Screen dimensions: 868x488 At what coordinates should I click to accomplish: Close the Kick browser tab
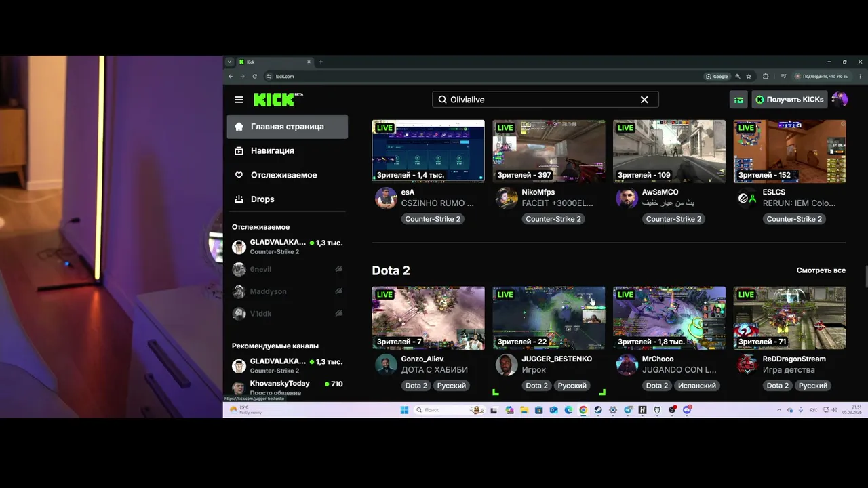309,62
